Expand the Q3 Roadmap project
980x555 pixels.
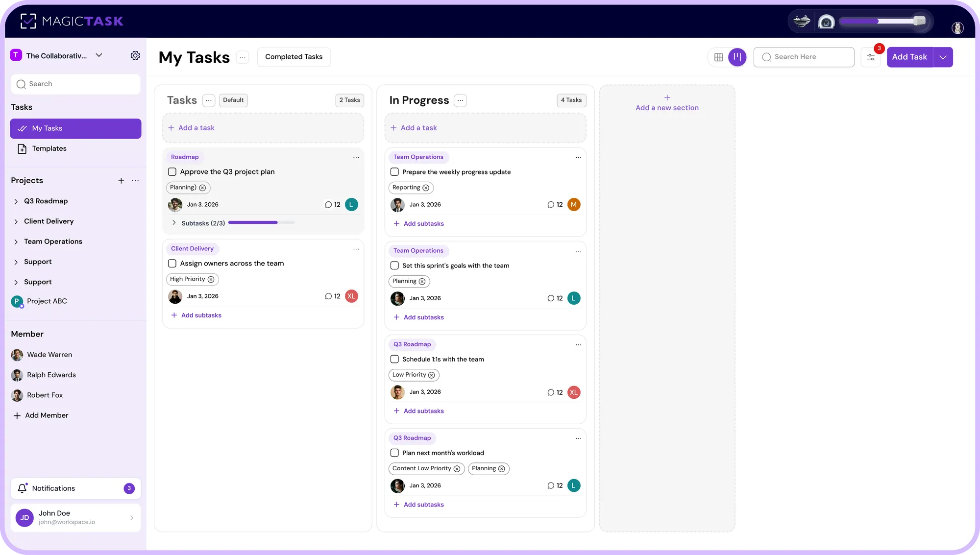pyautogui.click(x=16, y=201)
